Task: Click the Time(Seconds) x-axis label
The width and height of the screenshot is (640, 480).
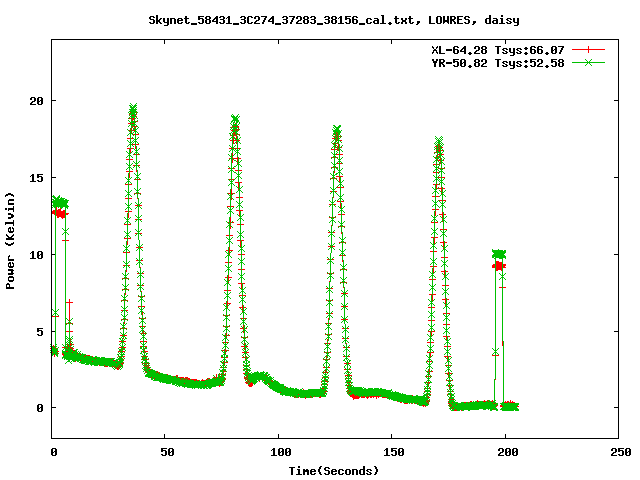Action: point(334,471)
